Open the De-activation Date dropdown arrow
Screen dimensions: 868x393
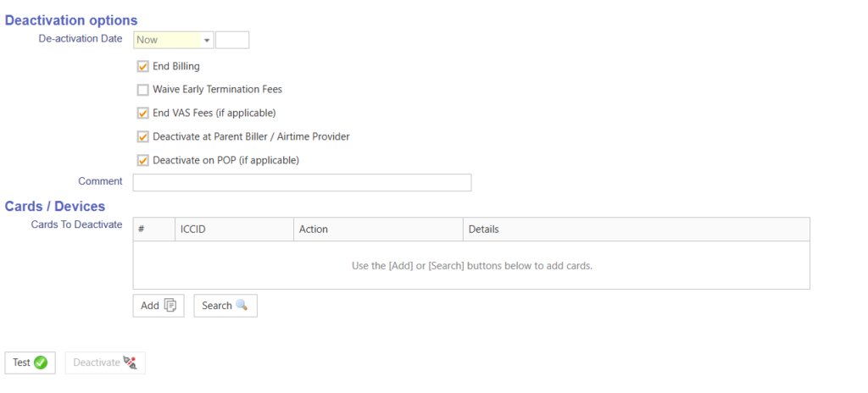(x=206, y=40)
